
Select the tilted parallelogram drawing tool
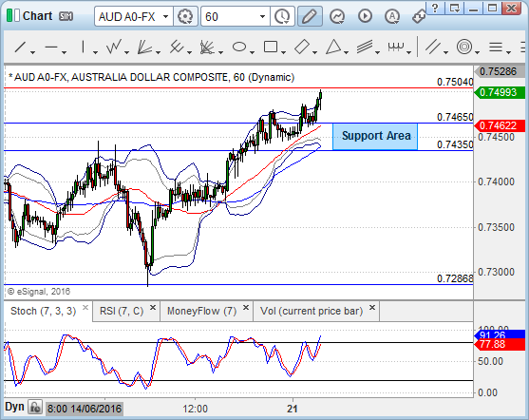coord(302,47)
